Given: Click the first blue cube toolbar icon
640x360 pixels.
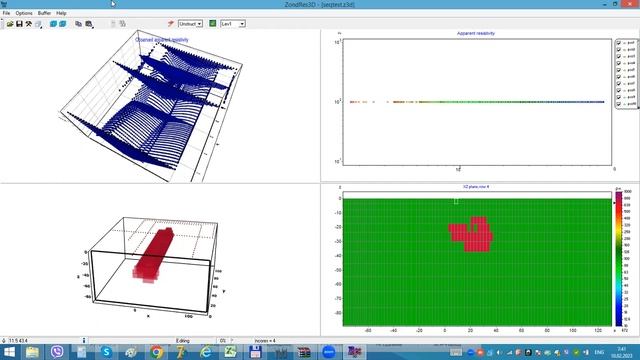Looking at the screenshot, I should click(x=53, y=24).
